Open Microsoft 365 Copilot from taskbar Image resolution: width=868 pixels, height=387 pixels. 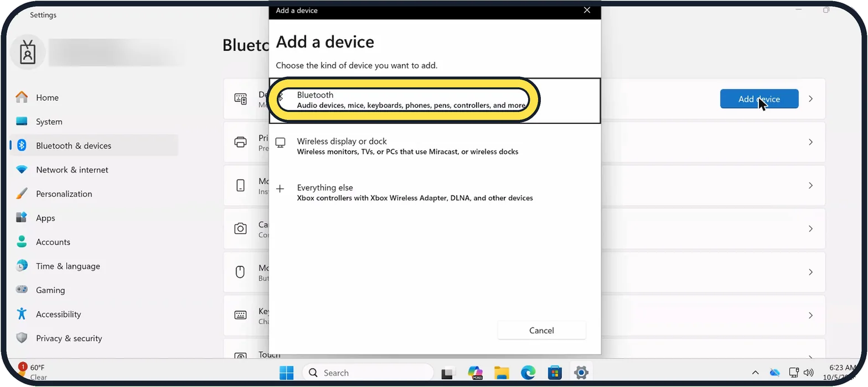coord(475,373)
